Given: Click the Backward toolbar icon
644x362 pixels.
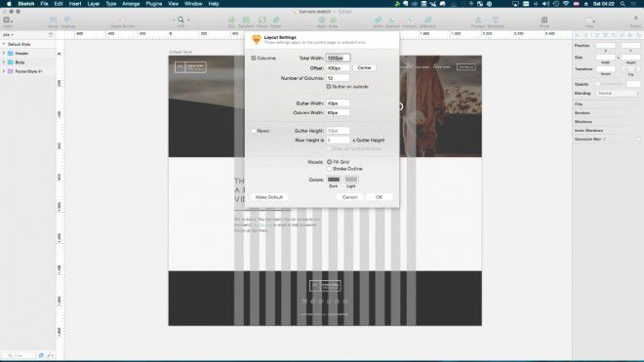Looking at the screenshot, I should pyautogui.click(x=496, y=20).
